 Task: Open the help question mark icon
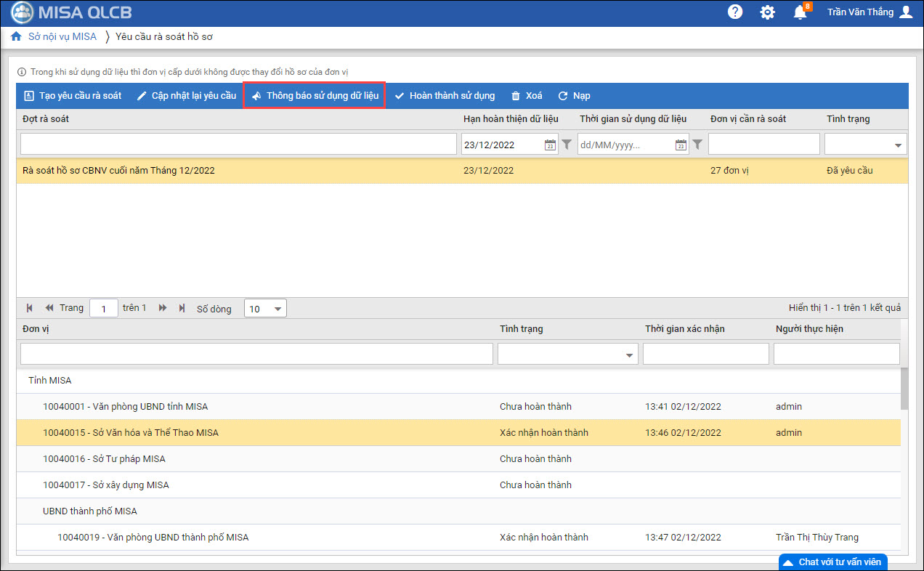coord(735,12)
